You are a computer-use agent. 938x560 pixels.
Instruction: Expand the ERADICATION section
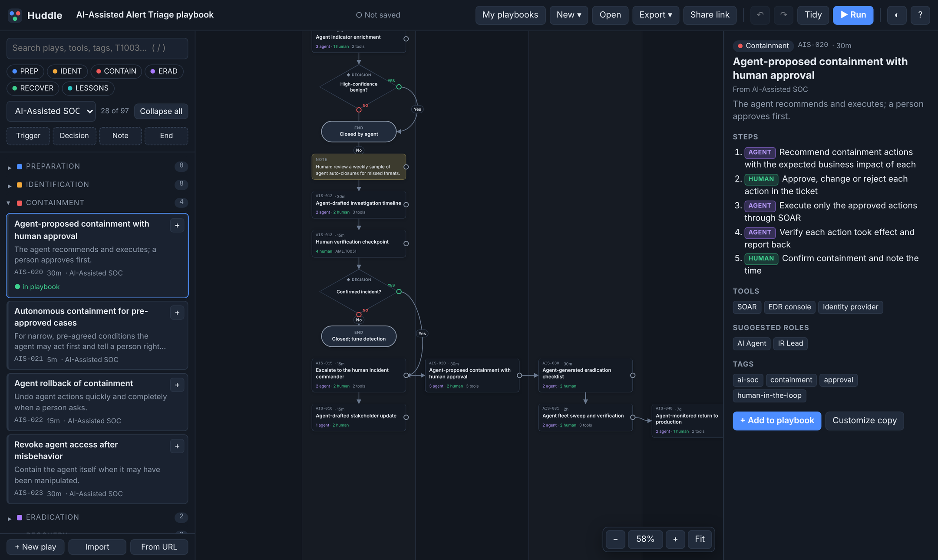[x=97, y=517]
